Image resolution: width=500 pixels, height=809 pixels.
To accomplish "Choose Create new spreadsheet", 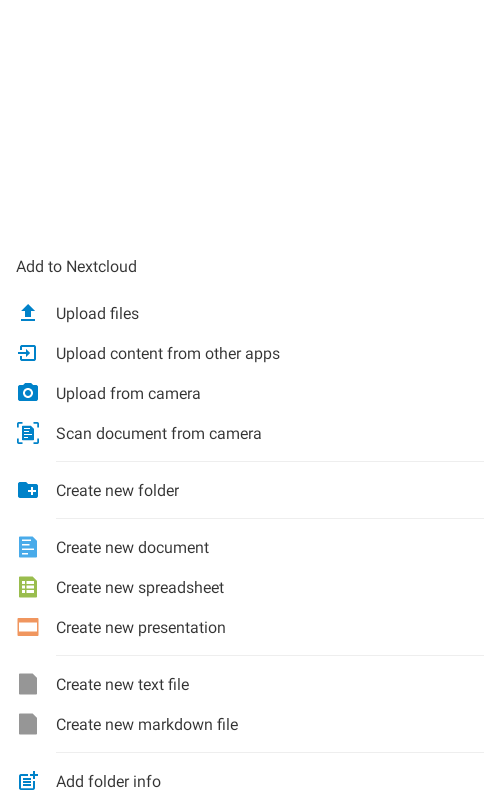I will point(250,587).
